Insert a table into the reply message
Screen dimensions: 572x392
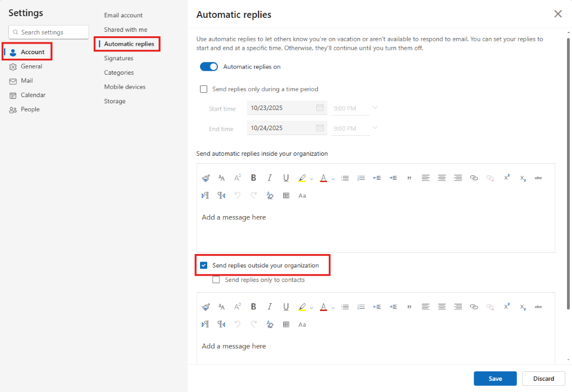286,195
